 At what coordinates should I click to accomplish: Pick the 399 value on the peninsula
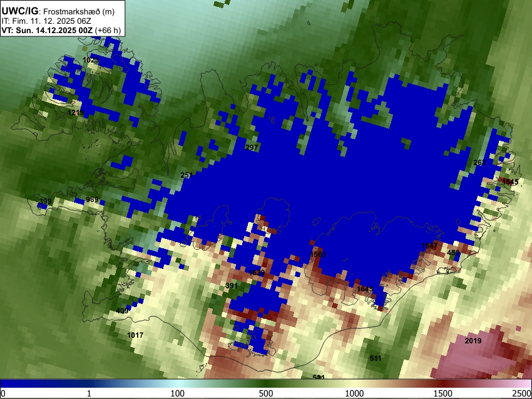coord(45,201)
